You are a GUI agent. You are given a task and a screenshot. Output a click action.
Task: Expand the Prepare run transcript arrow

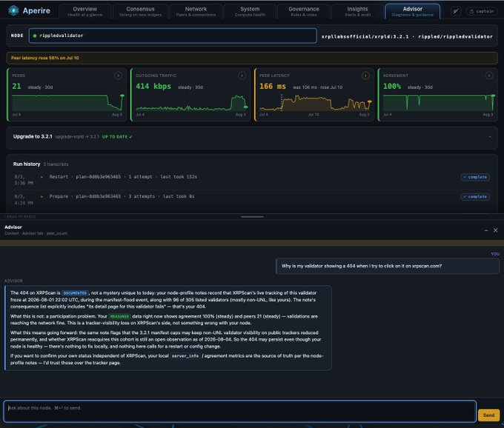tap(42, 196)
